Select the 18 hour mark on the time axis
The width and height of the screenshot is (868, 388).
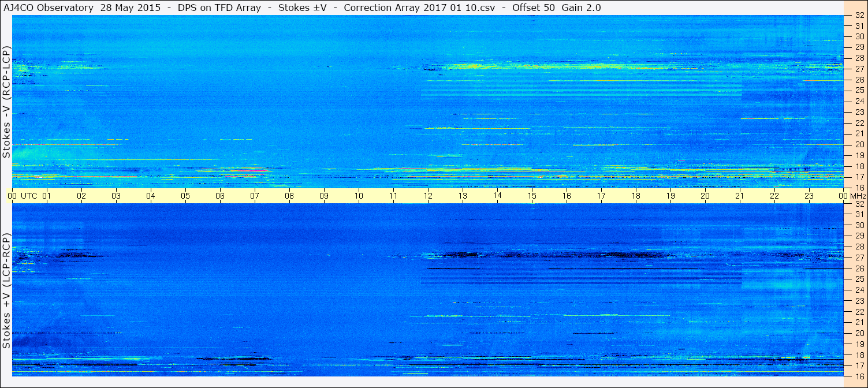click(636, 196)
